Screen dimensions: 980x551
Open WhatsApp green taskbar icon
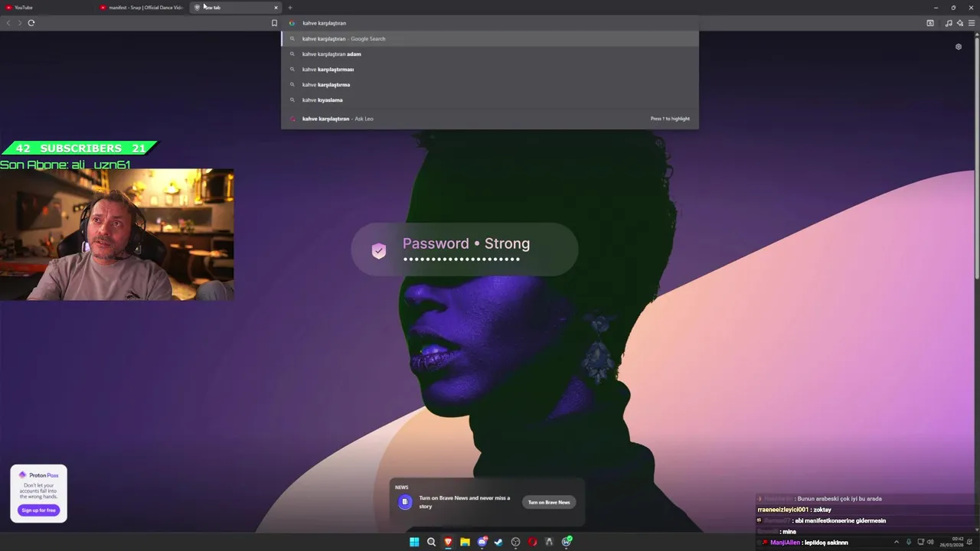point(567,542)
